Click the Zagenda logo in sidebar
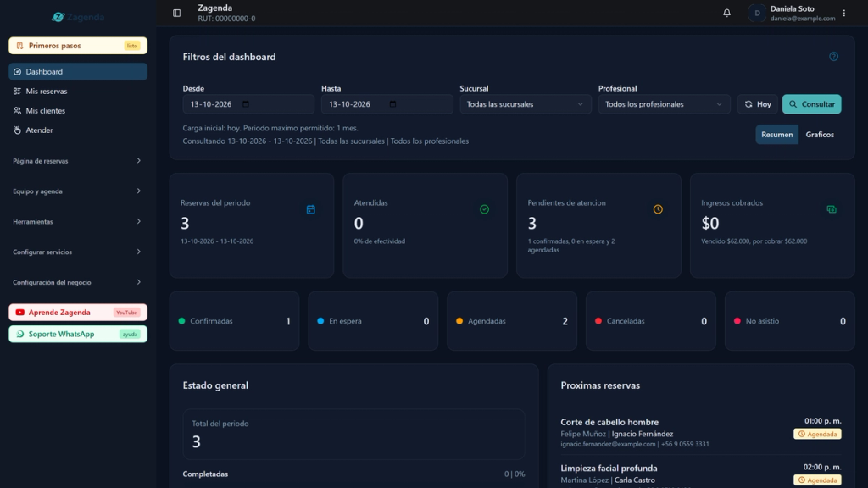 78,17
